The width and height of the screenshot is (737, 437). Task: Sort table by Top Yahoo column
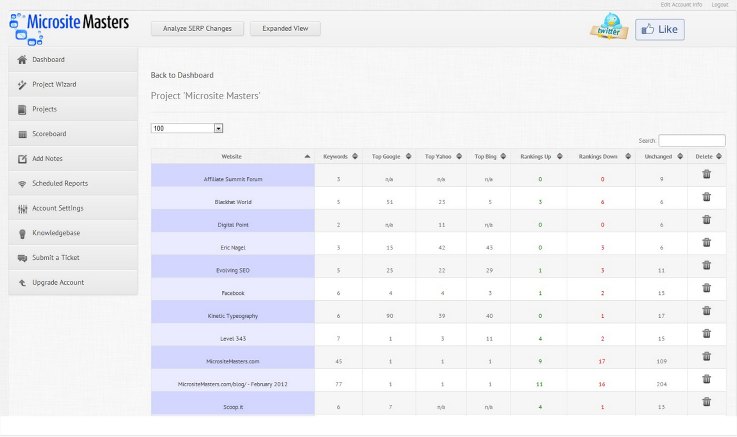pos(441,156)
